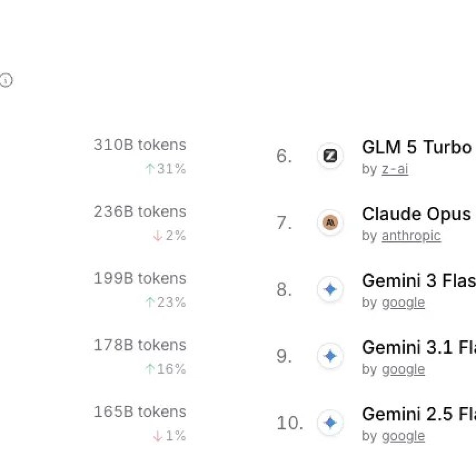
Task: Click the 236B tokens usage figure
Action: coord(140,212)
